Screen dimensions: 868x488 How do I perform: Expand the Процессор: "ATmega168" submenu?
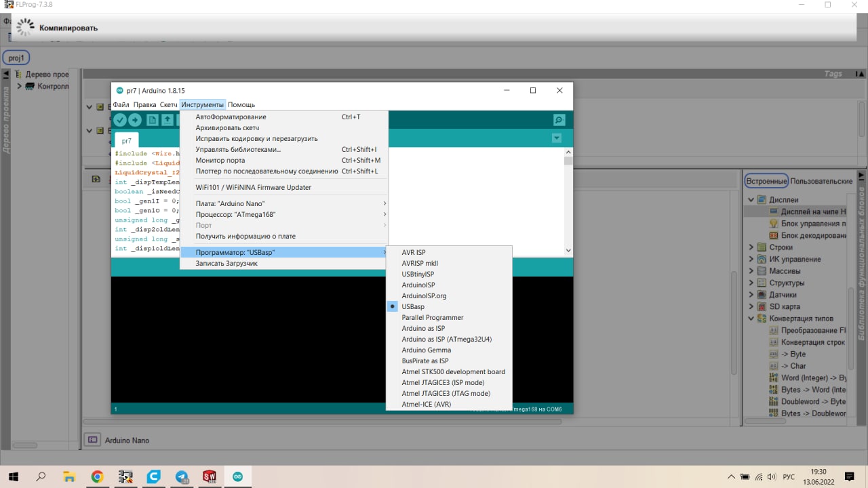tap(284, 214)
